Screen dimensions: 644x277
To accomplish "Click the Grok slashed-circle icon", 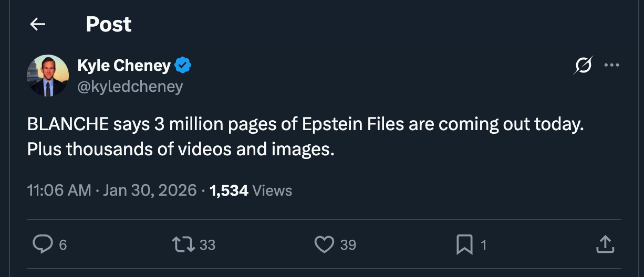I will pyautogui.click(x=583, y=66).
